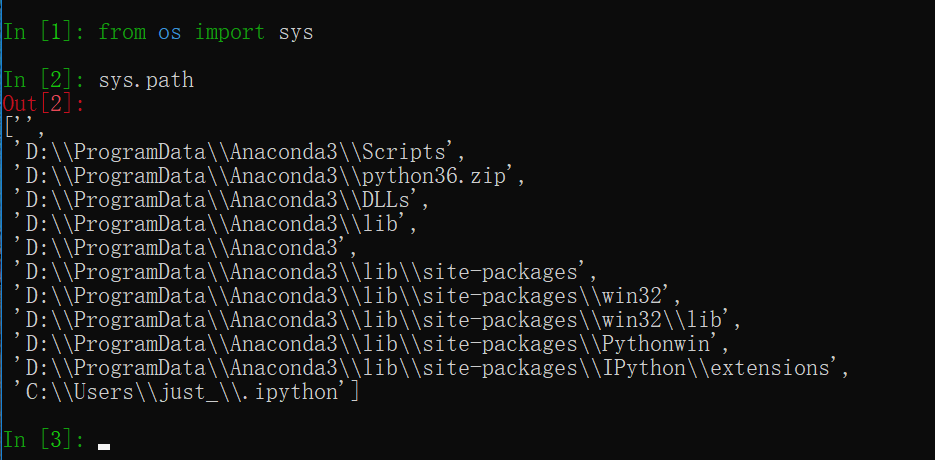935x460 pixels.
Task: Click the IPython\\extensions path line
Action: click(x=431, y=368)
